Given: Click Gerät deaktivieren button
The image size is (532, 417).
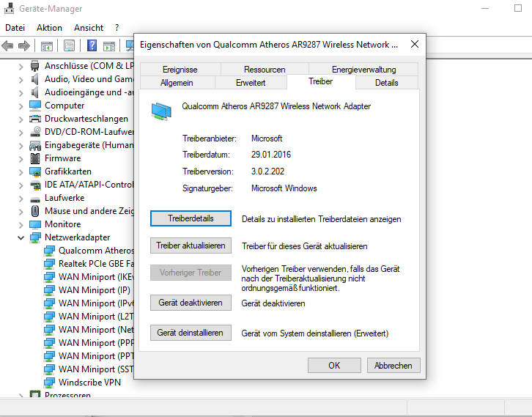Looking at the screenshot, I should click(x=191, y=303).
